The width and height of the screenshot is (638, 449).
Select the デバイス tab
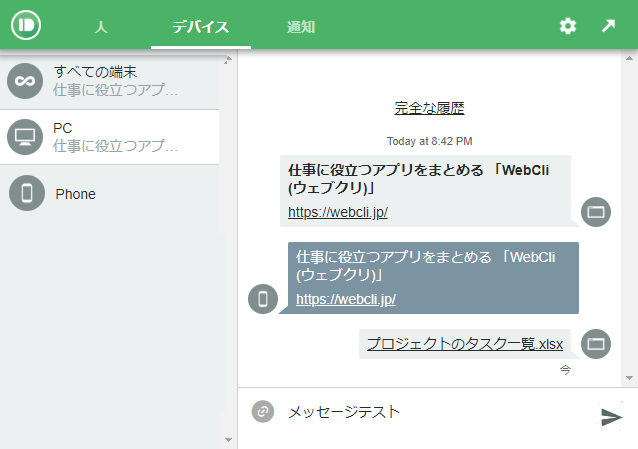200,27
